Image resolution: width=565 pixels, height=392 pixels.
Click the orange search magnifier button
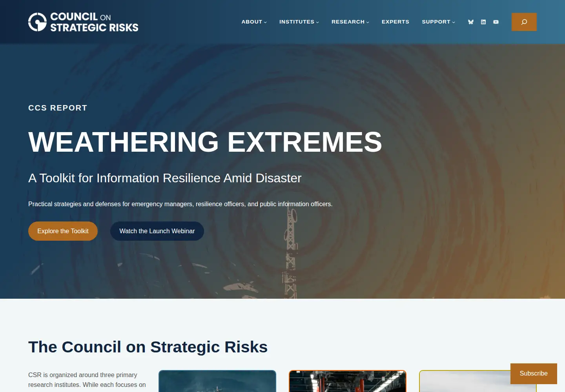524,22
